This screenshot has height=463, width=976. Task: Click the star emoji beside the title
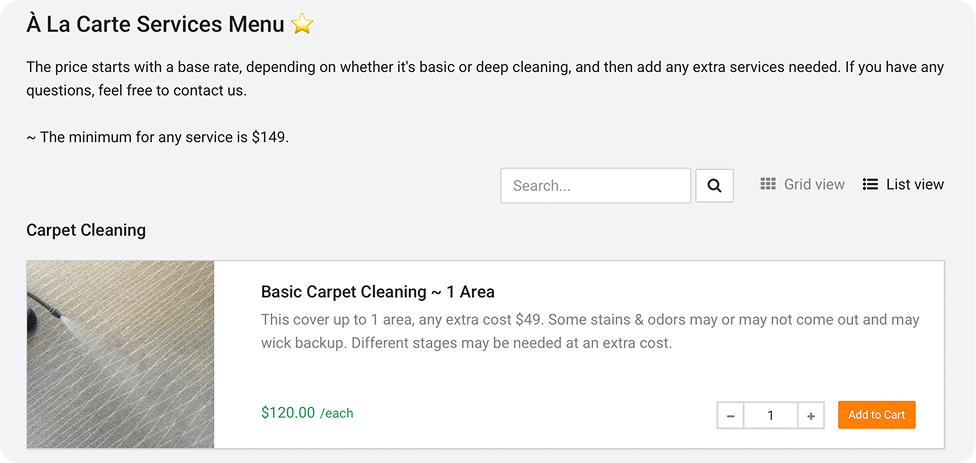(x=302, y=24)
